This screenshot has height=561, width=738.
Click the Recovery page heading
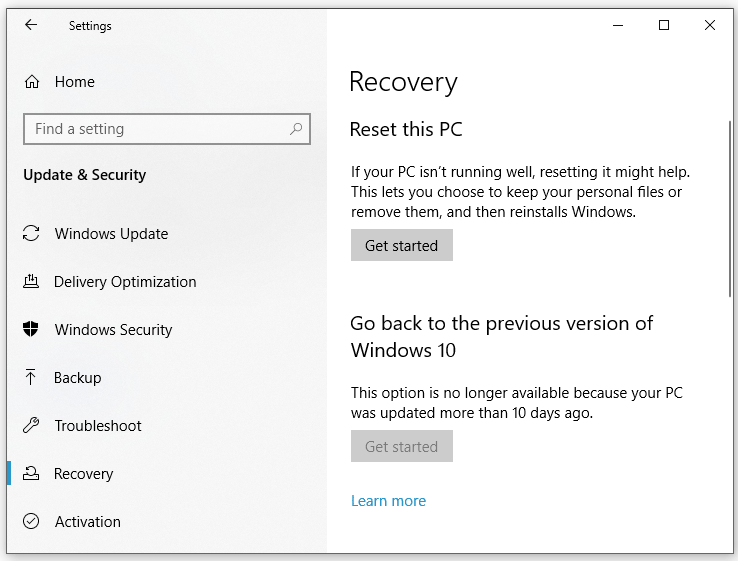tap(403, 82)
